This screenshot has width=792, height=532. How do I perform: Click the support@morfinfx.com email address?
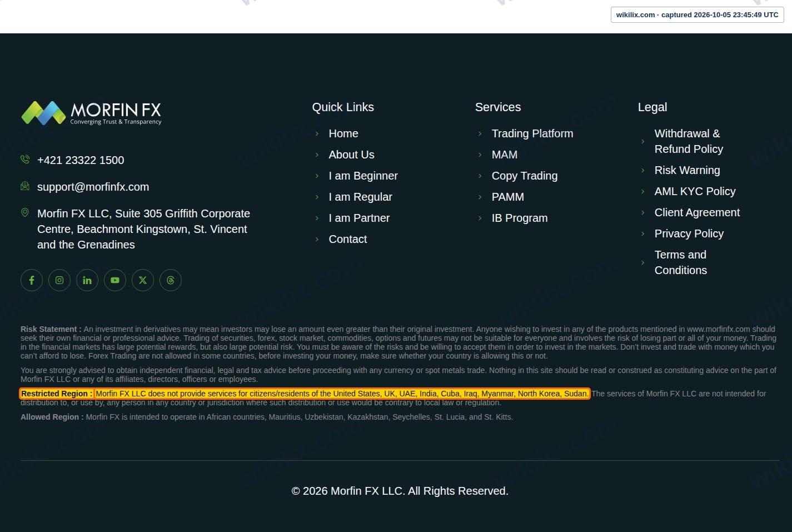pos(93,187)
